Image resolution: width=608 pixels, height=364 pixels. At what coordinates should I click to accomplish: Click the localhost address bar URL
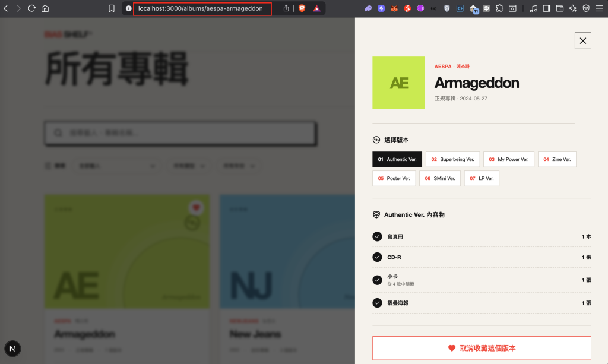[x=201, y=8]
